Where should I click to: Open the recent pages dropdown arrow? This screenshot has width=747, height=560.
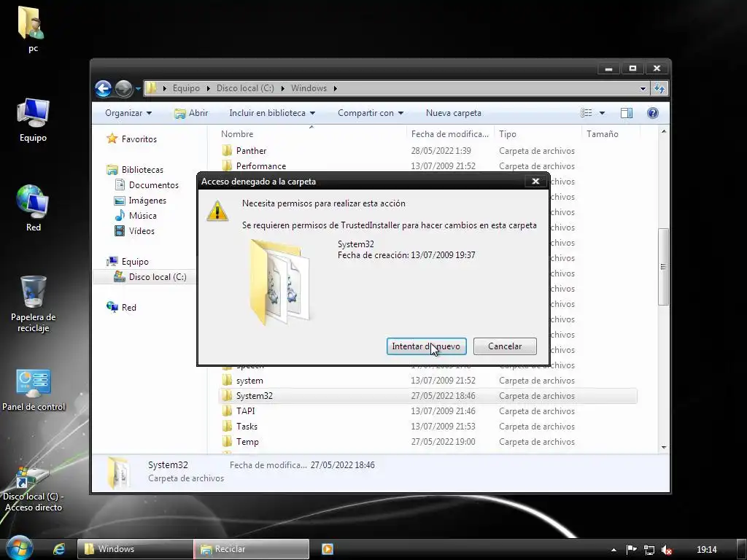tap(138, 88)
